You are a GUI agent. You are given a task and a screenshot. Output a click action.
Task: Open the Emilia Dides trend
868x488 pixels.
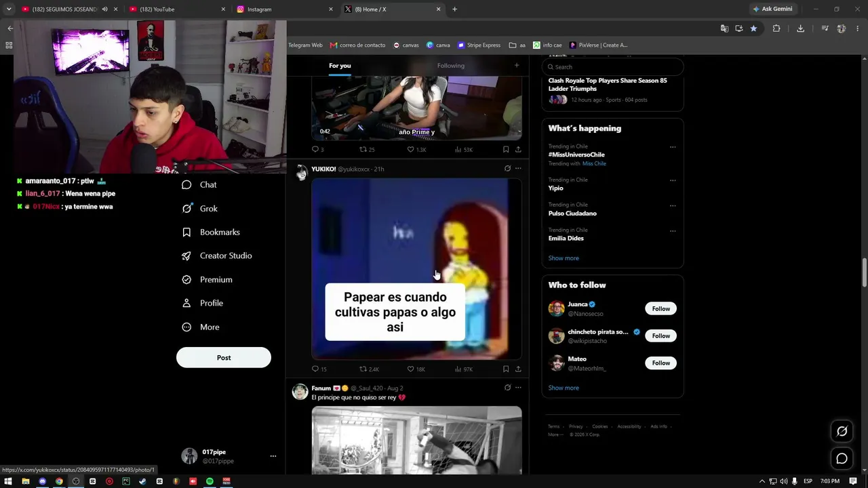[x=566, y=239]
